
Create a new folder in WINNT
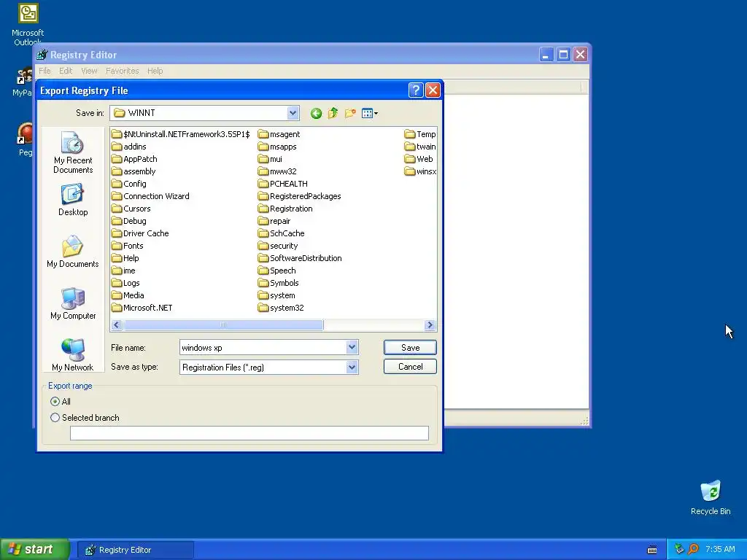350,113
